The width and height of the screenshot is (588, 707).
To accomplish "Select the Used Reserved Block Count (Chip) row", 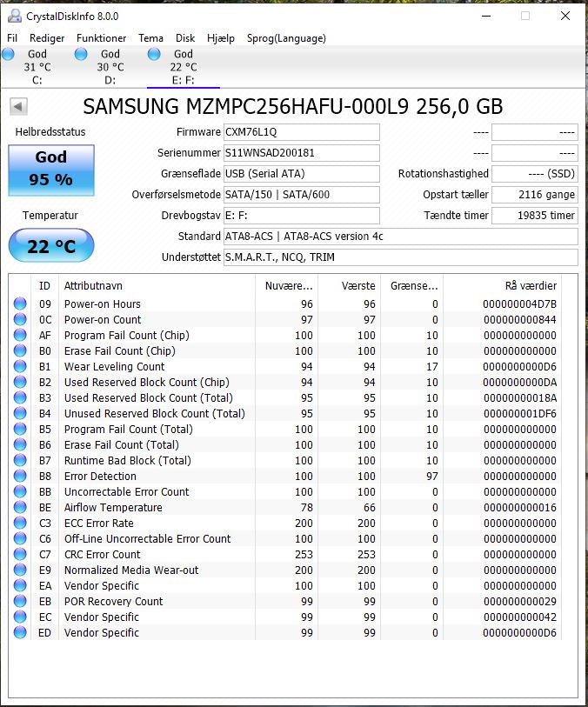I will [x=285, y=382].
